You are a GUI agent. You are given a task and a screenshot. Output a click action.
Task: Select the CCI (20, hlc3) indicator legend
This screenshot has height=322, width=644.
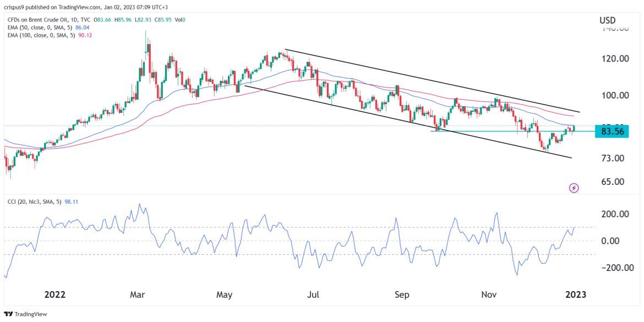[33, 201]
